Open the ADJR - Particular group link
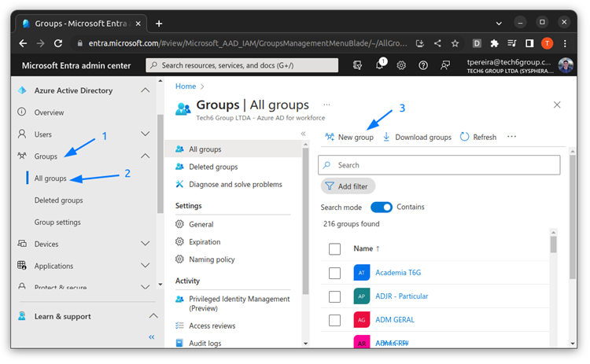Image resolution: width=590 pixels, height=364 pixels. (x=401, y=296)
